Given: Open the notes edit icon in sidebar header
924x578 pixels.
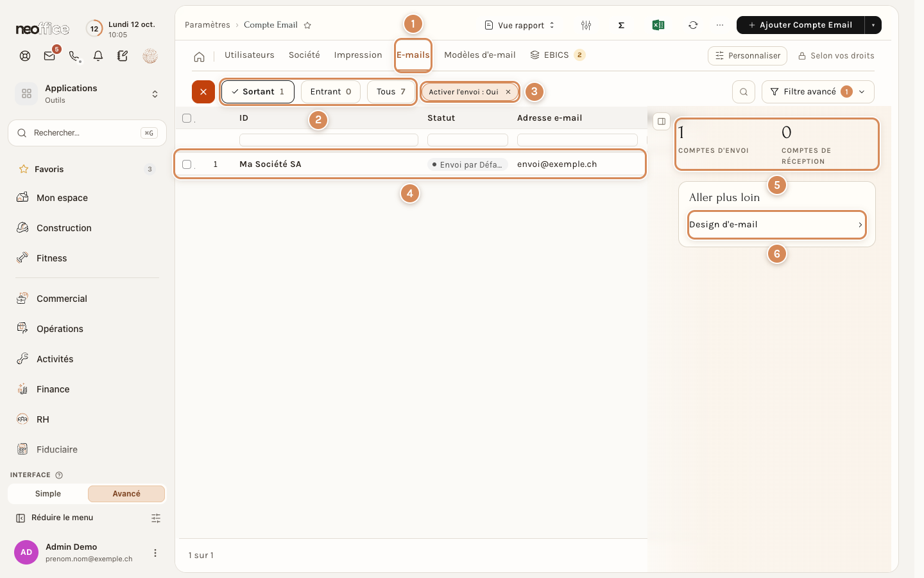Looking at the screenshot, I should (x=123, y=56).
